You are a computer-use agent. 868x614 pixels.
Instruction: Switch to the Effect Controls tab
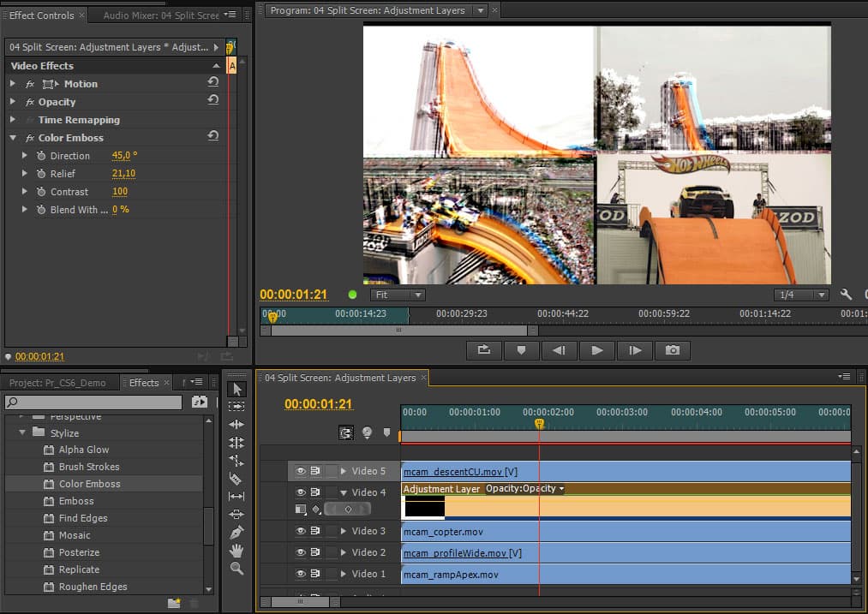coord(41,15)
